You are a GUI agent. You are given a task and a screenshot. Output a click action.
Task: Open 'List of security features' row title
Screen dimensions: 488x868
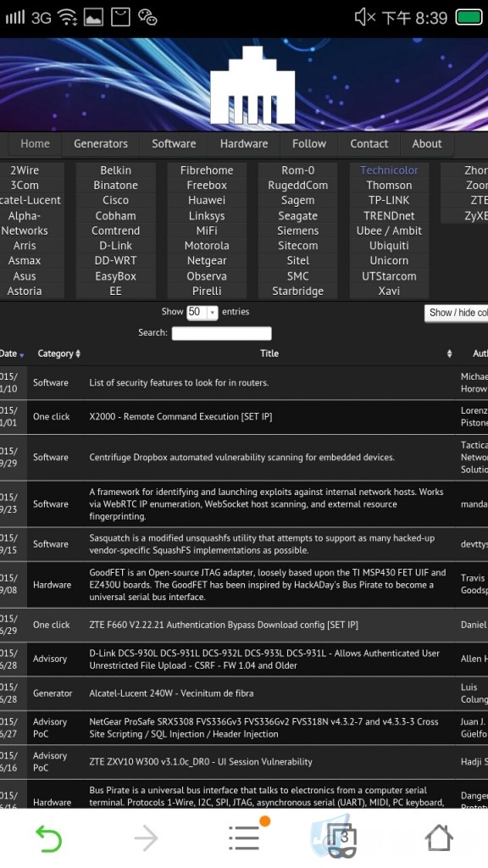(x=179, y=383)
